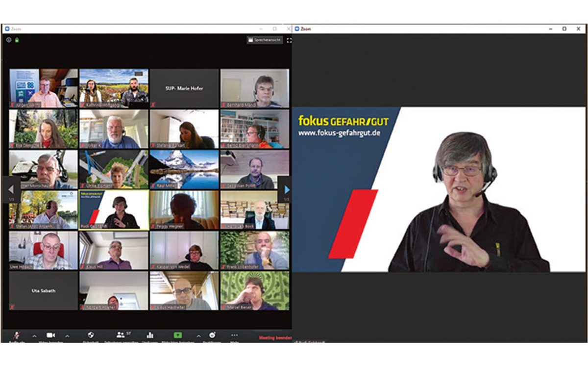
Task: Click the green share screen icon
Action: click(x=177, y=335)
